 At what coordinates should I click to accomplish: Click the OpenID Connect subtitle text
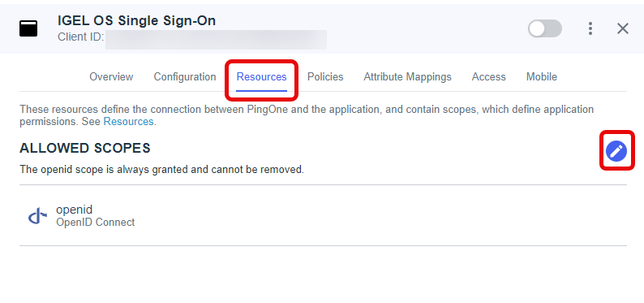pos(95,223)
